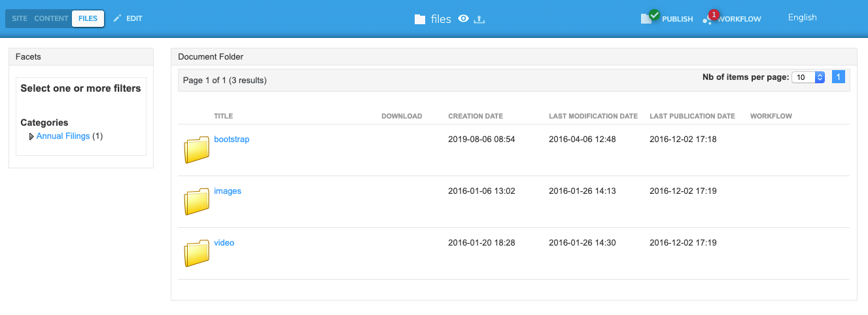Filter by Annual Filings category
The width and height of the screenshot is (868, 315).
coord(63,136)
